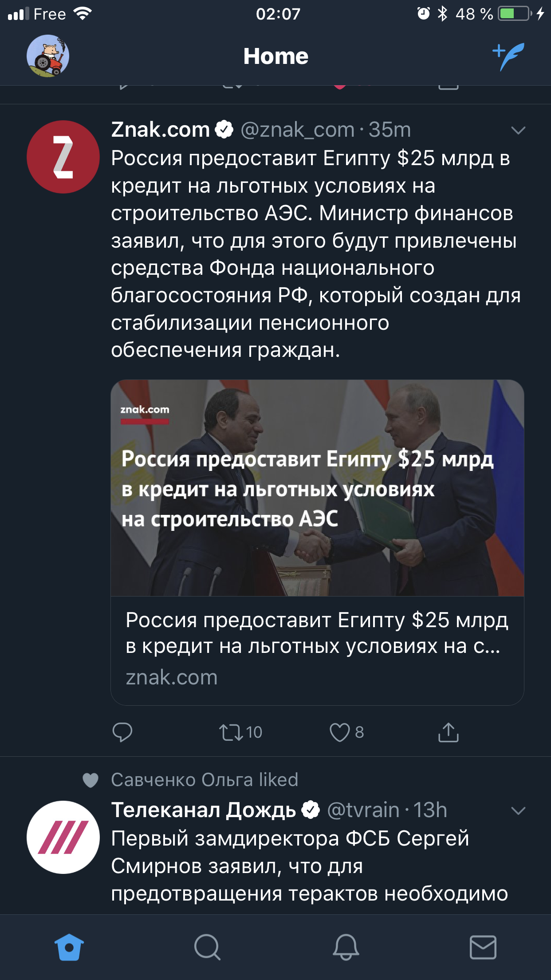Retweet the Znak.com tweet
The width and height of the screenshot is (551, 980).
[232, 732]
